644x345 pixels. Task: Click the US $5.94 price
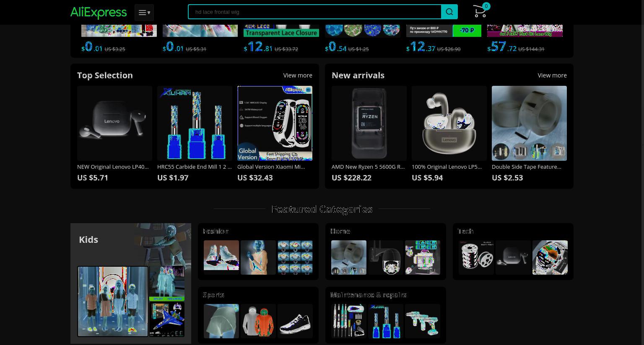pyautogui.click(x=427, y=178)
